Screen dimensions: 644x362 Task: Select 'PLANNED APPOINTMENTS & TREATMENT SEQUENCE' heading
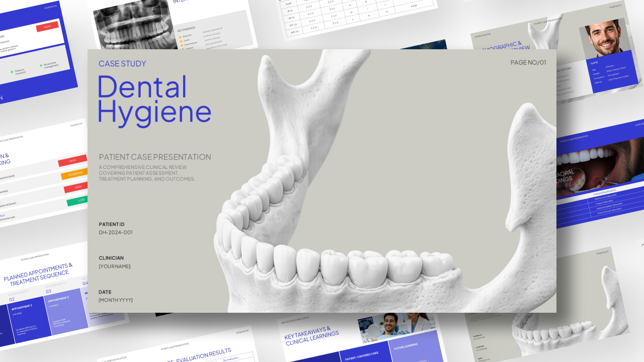tap(39, 275)
